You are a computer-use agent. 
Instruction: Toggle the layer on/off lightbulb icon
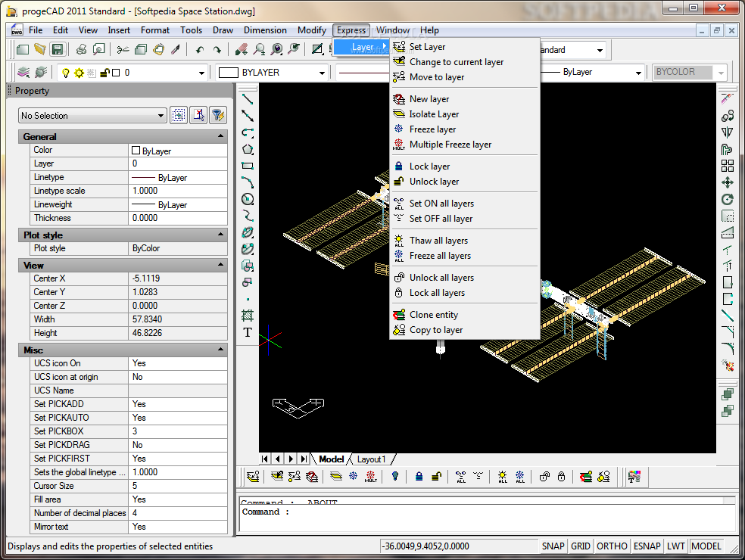point(66,73)
